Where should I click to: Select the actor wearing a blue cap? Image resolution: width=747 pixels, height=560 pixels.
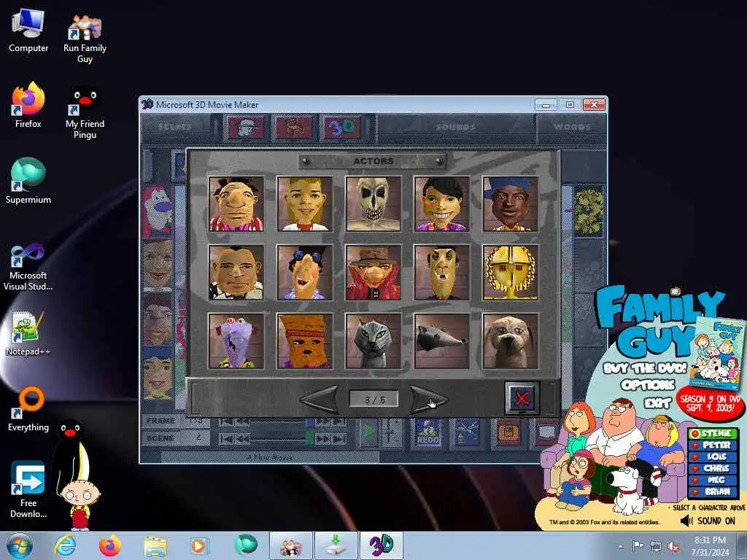[x=510, y=204]
